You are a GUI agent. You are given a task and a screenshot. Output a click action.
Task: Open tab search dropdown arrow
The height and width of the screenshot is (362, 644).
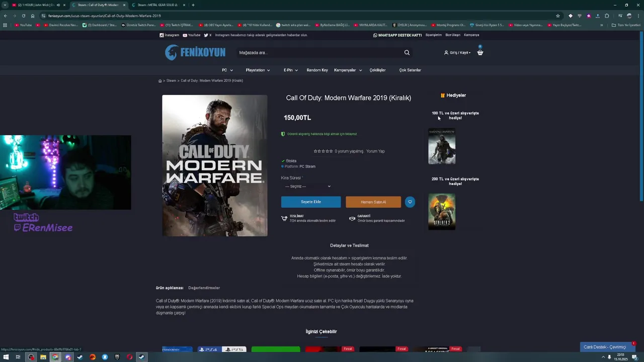(5, 5)
